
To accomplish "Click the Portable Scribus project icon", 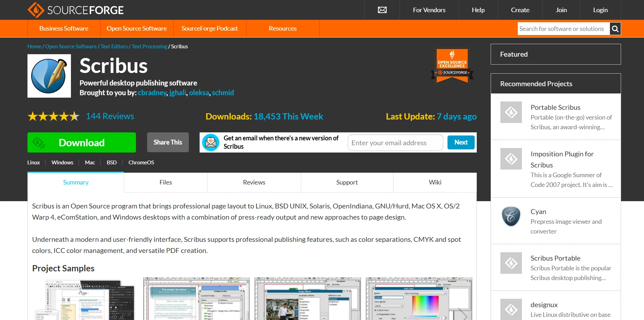I will tap(511, 112).
